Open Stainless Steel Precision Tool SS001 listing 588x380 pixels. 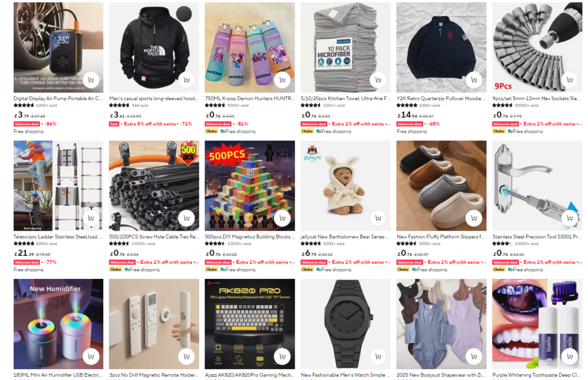point(537,236)
